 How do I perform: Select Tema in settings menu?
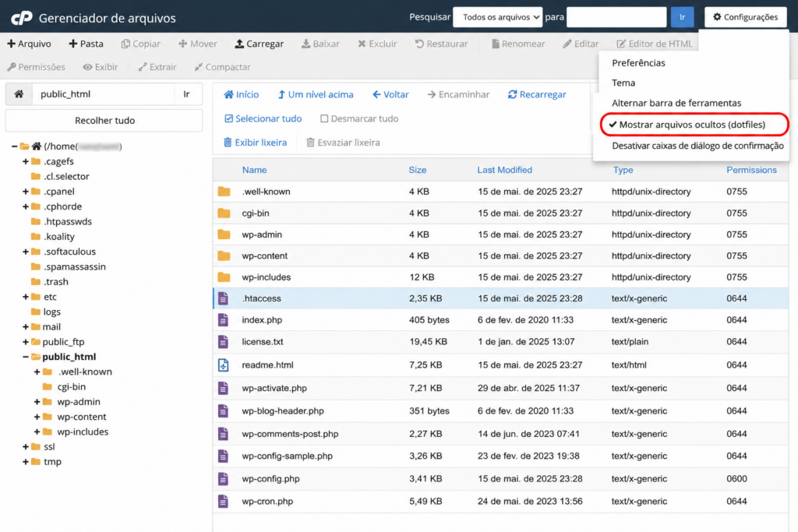623,83
